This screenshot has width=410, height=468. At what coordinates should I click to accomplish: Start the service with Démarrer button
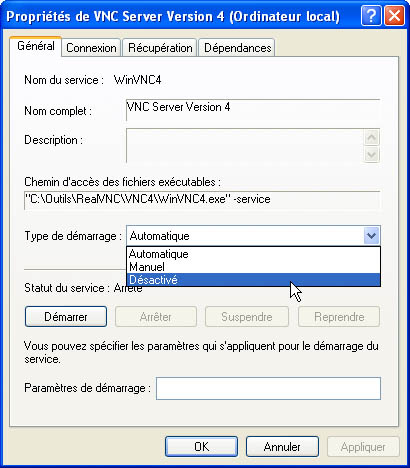coord(66,317)
